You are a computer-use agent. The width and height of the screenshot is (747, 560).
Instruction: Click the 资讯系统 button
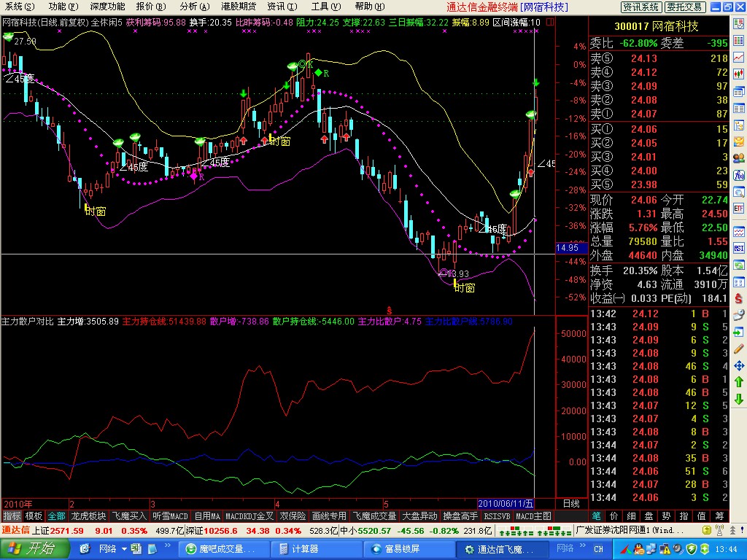point(641,7)
